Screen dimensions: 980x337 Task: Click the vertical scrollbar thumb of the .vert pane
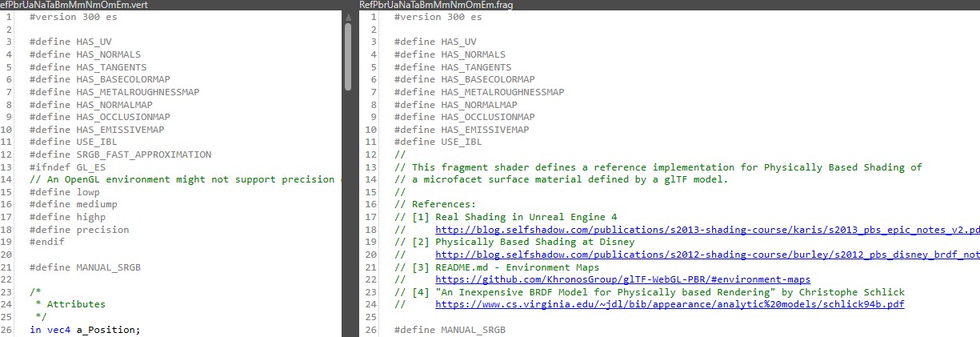coord(347,56)
